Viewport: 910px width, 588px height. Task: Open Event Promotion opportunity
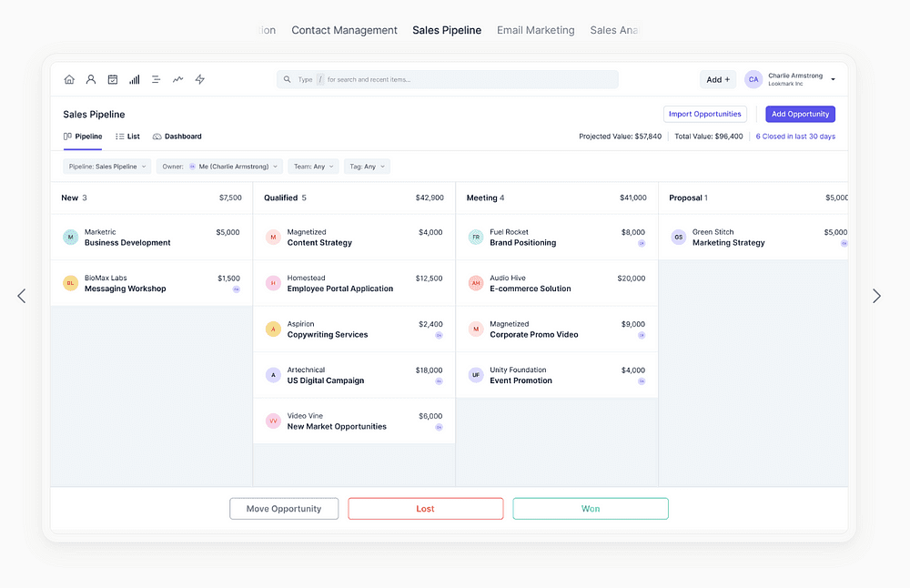point(557,375)
